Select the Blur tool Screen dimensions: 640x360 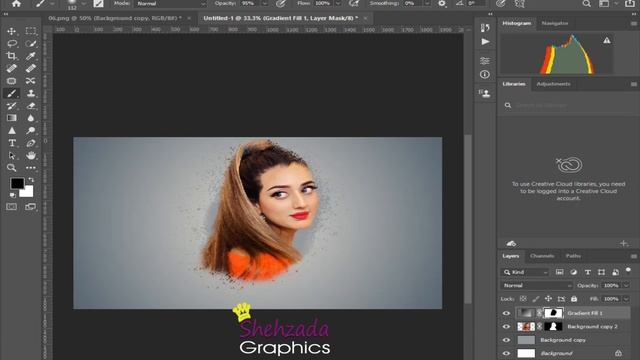pyautogui.click(x=31, y=118)
